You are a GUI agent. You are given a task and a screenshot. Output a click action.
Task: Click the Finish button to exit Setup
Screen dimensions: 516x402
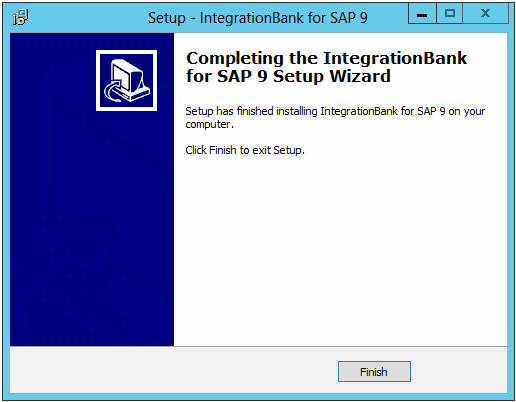coord(374,371)
